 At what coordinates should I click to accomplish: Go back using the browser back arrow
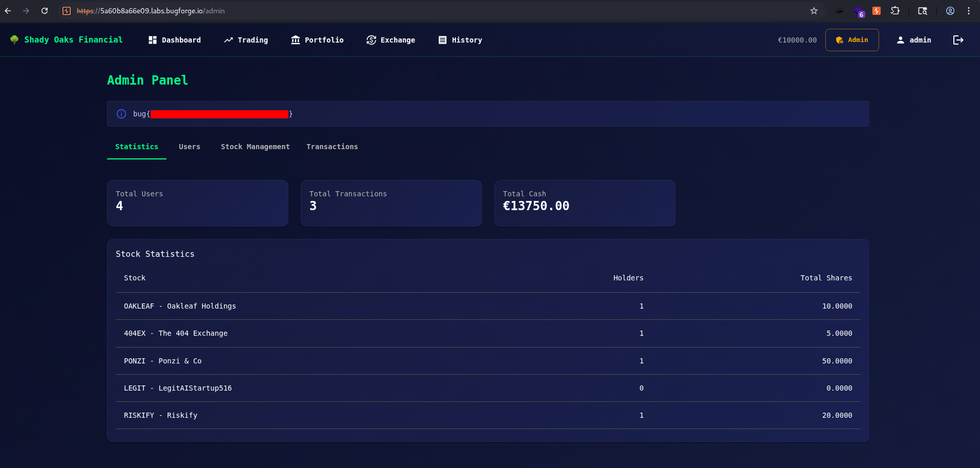8,11
